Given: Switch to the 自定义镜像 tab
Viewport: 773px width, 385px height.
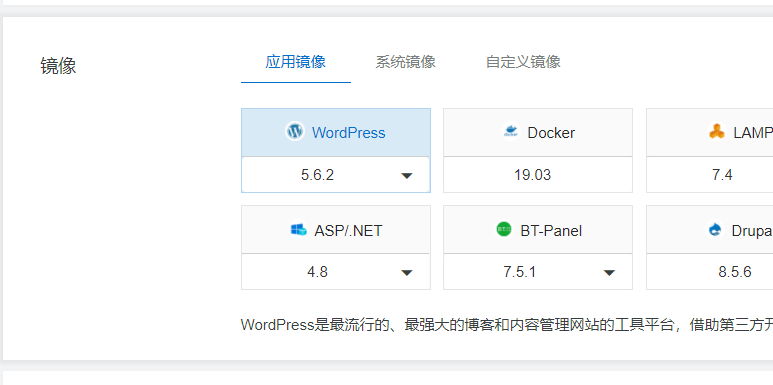Looking at the screenshot, I should 523,62.
